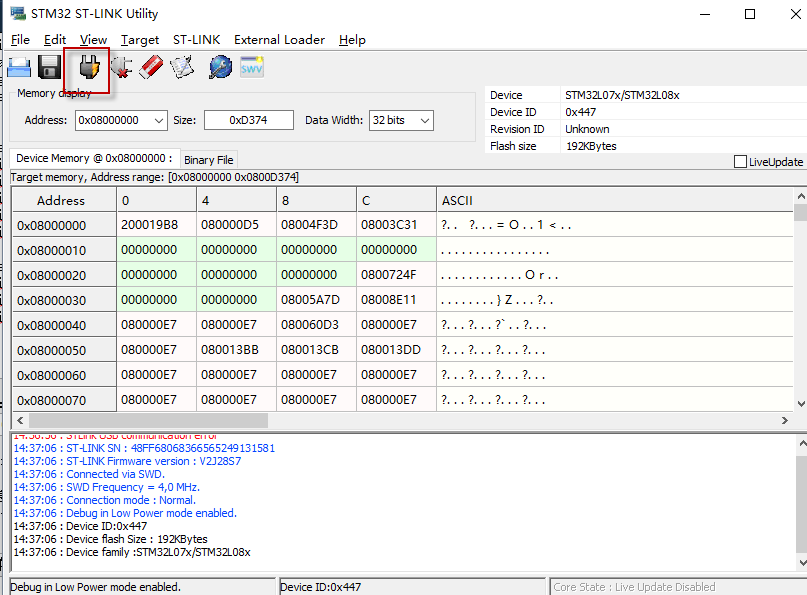Select cell value 08008E11

pos(396,300)
